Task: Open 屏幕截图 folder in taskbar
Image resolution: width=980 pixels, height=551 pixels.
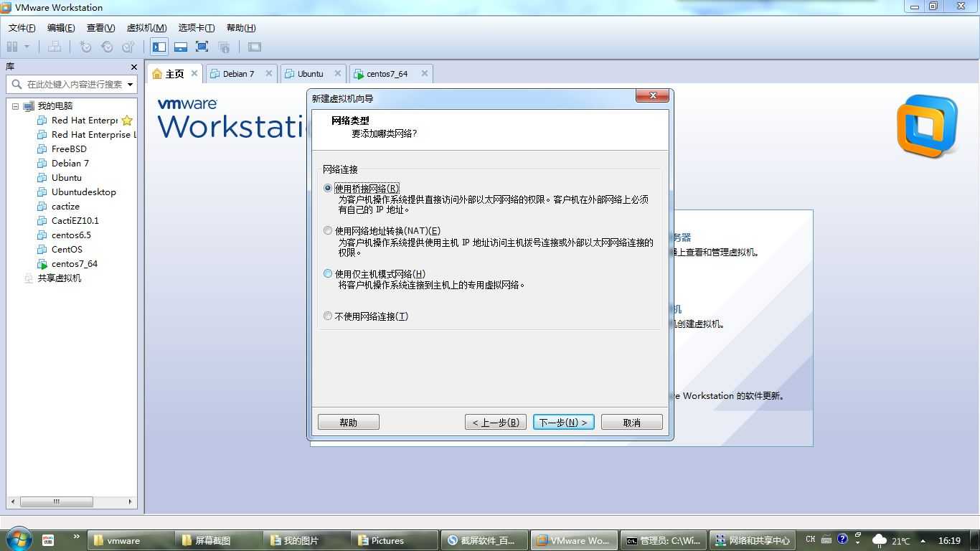Action: tap(219, 541)
